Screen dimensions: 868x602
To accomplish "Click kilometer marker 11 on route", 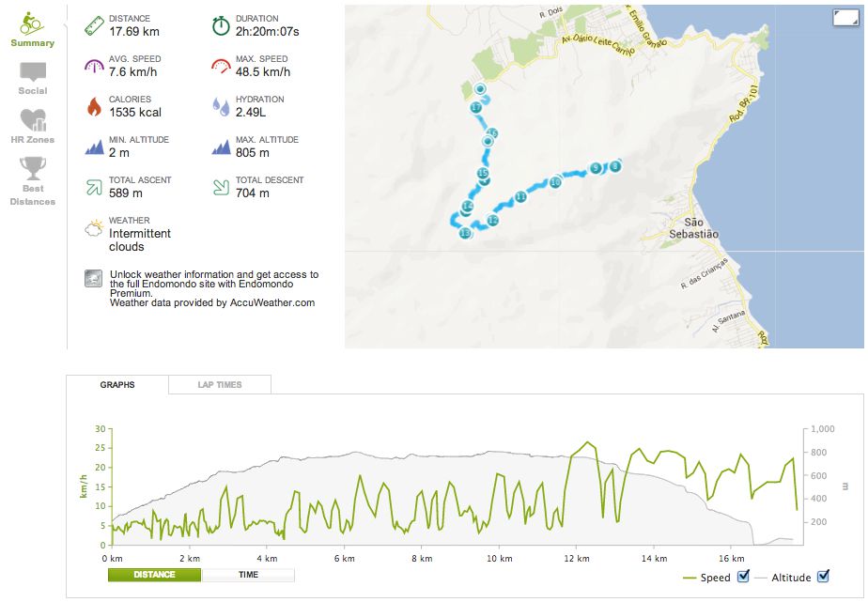I will (520, 197).
